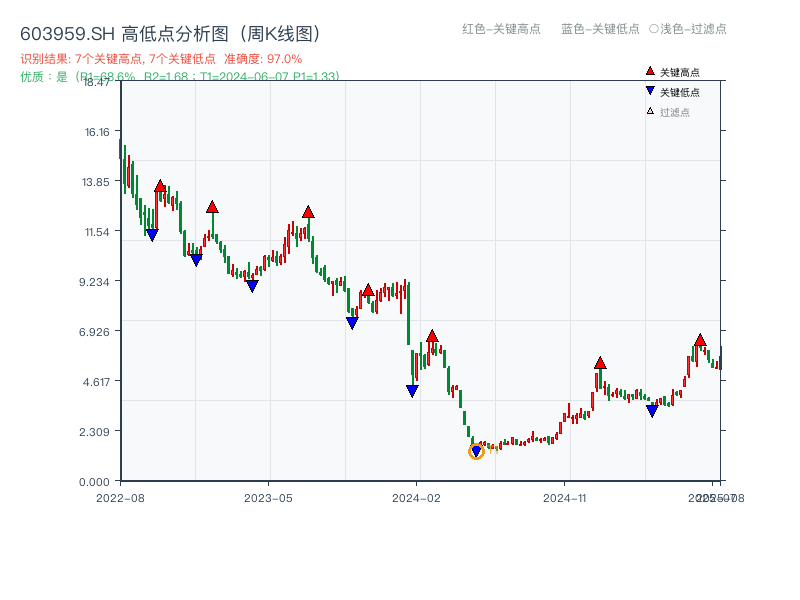
Task: Click the 16.16 y-axis price label
Action: [101, 132]
